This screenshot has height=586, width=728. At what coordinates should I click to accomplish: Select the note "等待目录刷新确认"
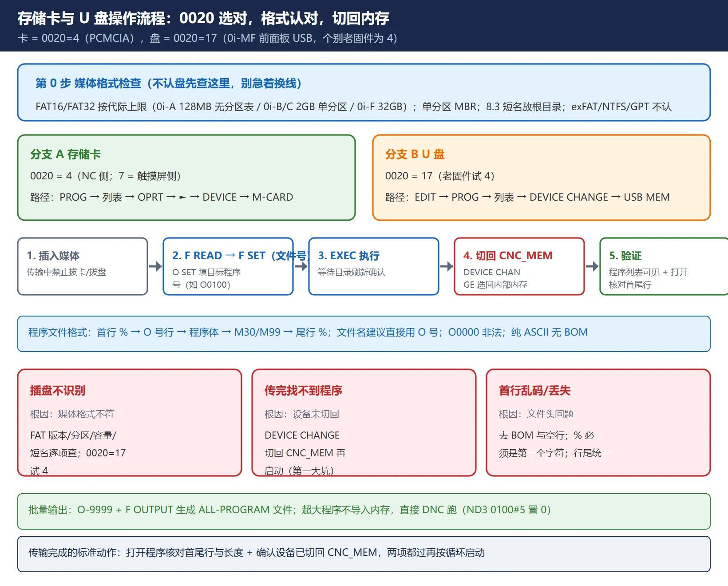click(352, 272)
